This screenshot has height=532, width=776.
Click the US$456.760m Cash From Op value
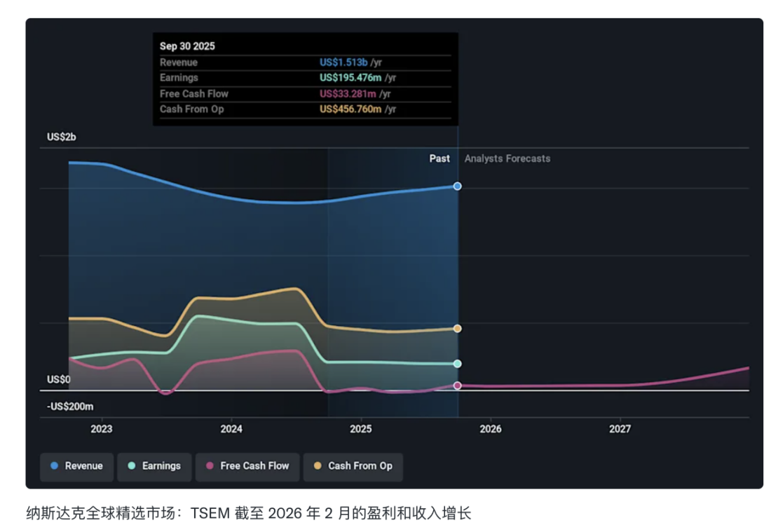[x=350, y=109]
